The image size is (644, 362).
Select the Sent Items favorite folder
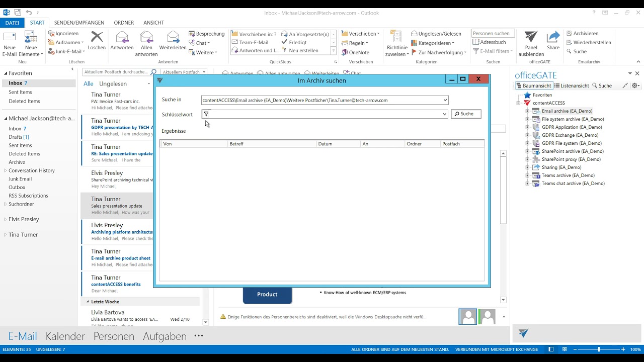20,92
